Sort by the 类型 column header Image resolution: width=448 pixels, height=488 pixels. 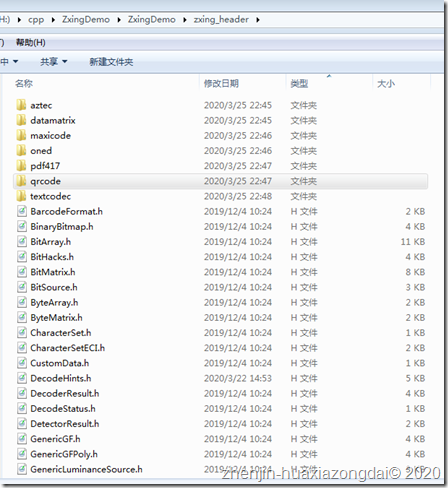pyautogui.click(x=299, y=83)
